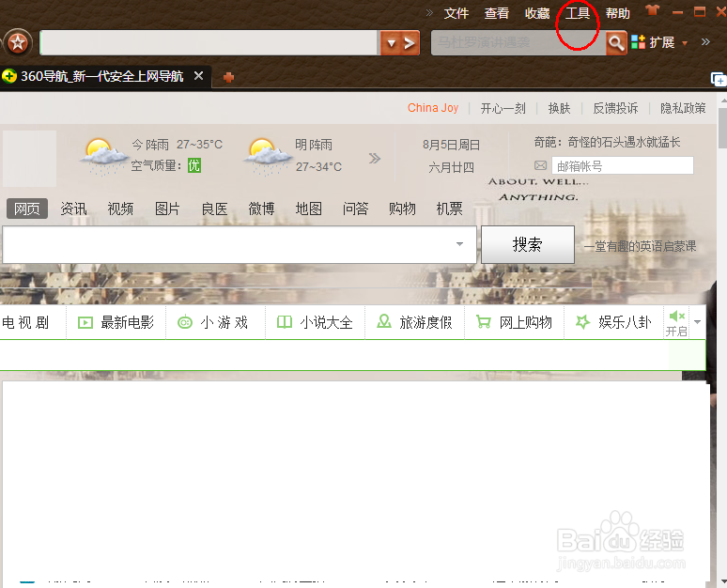Open the news headline 奇葩：奇怪的石头遇水就猛长

[x=607, y=143]
